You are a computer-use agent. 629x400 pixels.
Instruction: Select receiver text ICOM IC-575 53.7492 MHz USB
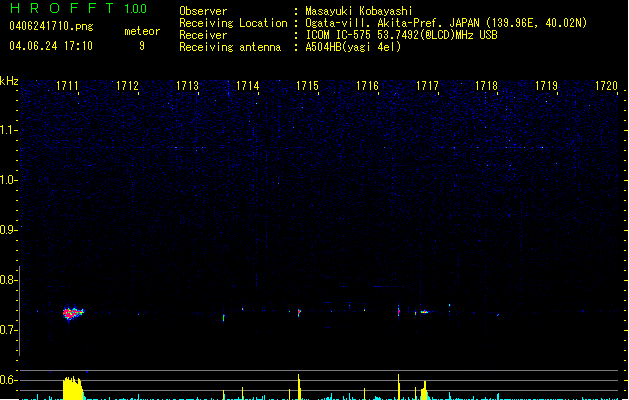tap(402, 35)
